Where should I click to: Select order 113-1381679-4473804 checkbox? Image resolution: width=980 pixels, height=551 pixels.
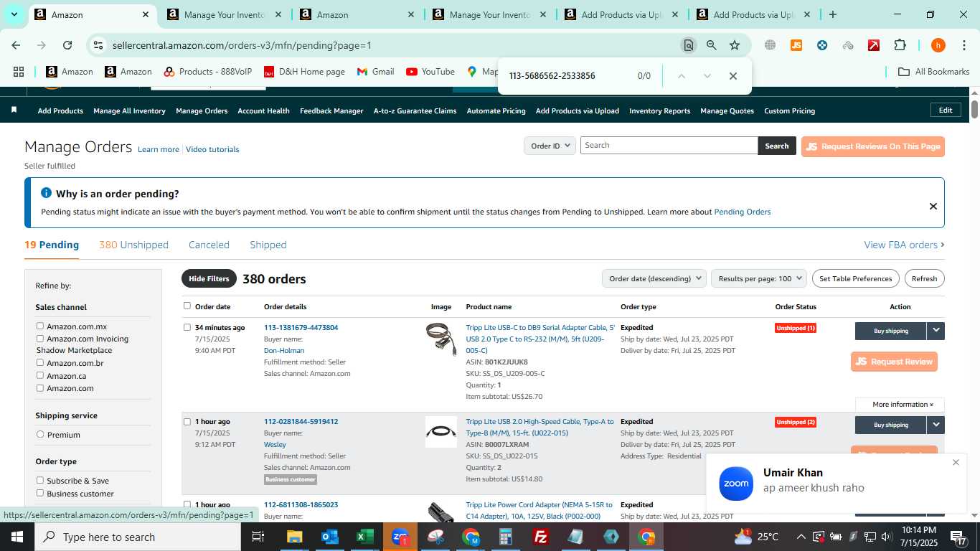pyautogui.click(x=187, y=327)
